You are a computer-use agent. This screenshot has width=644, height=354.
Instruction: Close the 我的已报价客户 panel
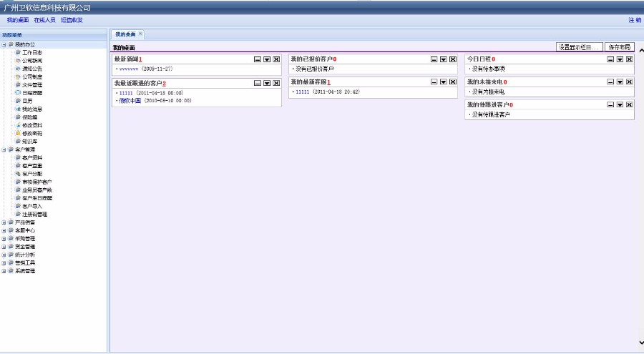point(453,59)
